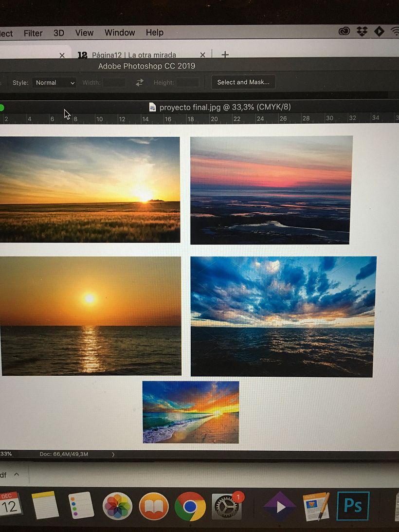399x532 pixels.
Task: Expand the document status info arrow
Action: (x=113, y=454)
